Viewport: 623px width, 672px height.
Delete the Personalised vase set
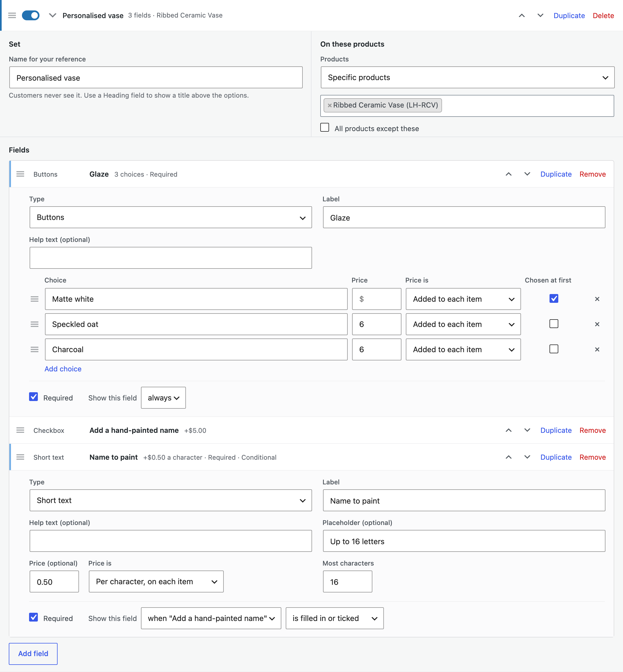pos(603,16)
